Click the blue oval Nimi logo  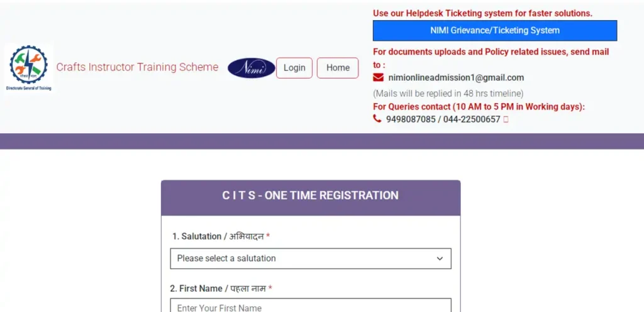[252, 68]
